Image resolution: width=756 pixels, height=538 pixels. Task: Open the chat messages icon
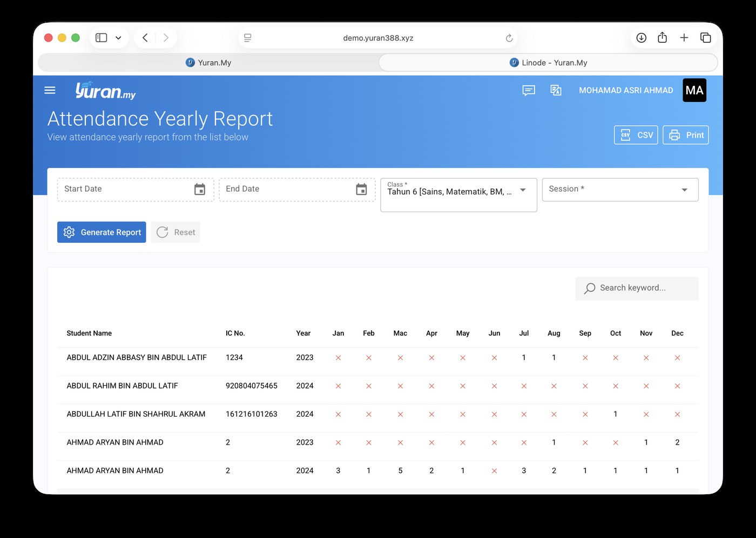[x=529, y=90]
